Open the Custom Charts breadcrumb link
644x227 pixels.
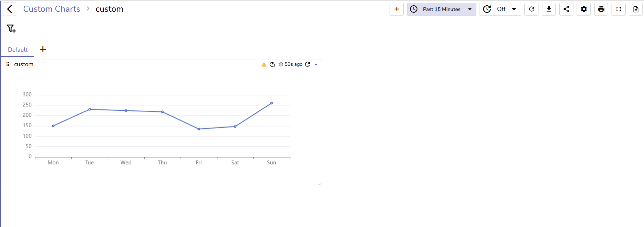pyautogui.click(x=52, y=9)
